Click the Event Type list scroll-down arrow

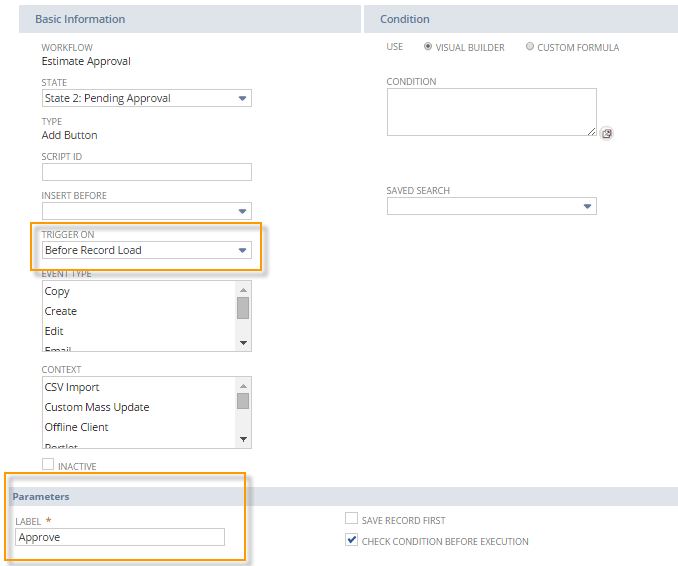click(243, 343)
